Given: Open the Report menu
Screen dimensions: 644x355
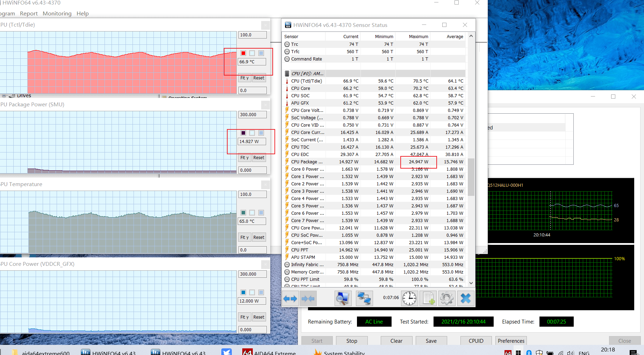Looking at the screenshot, I should [29, 13].
